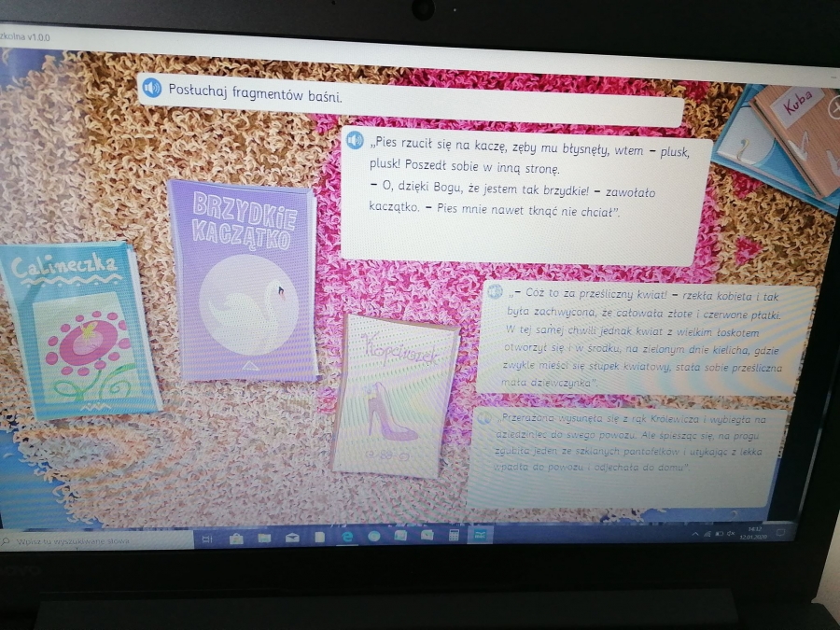Select the Brzydkie Kaczątko book cover
840x630 pixels.
point(243,282)
